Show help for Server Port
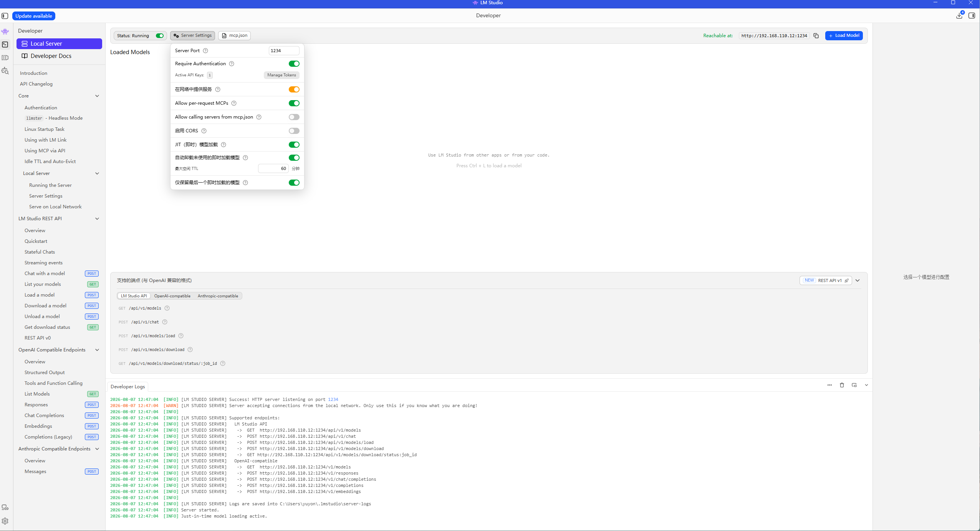The height and width of the screenshot is (531, 980). 205,51
